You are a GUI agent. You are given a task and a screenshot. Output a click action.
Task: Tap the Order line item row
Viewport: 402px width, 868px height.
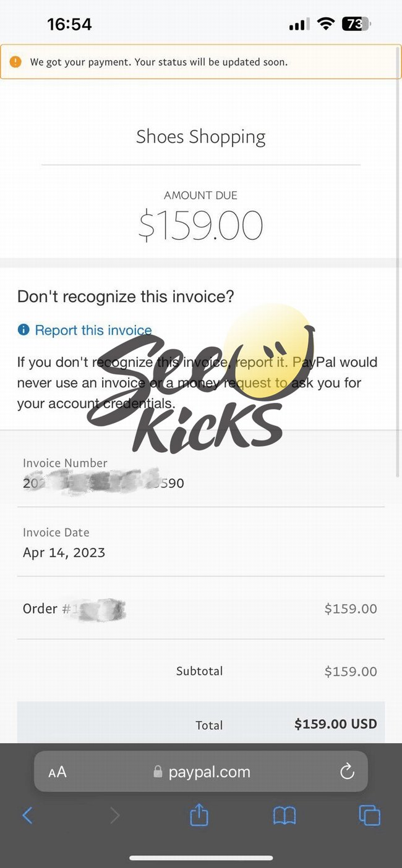200,609
